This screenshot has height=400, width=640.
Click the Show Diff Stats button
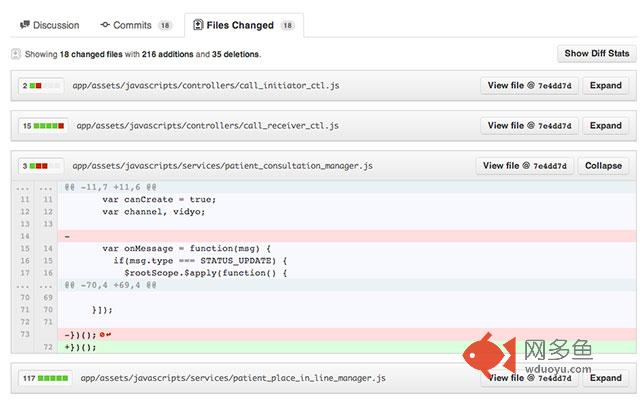pyautogui.click(x=596, y=53)
